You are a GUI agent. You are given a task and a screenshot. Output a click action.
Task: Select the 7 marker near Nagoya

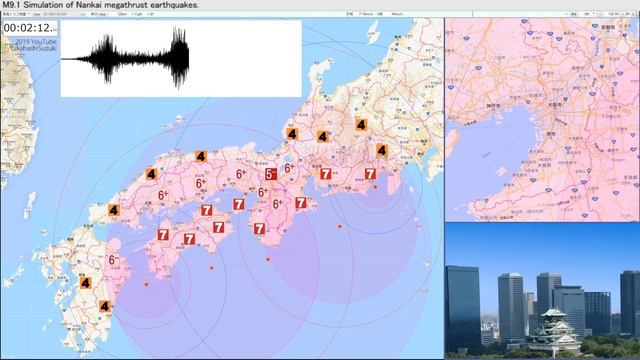pyautogui.click(x=325, y=174)
